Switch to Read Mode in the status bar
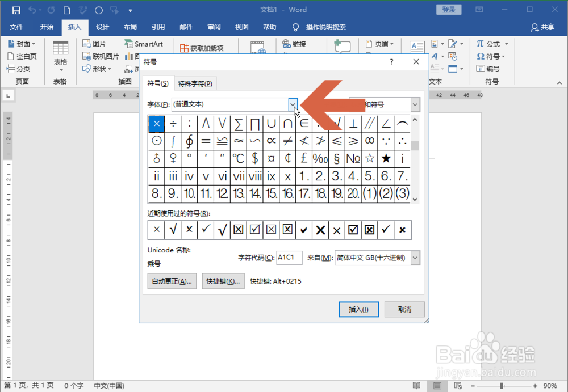This screenshot has width=568, height=392. tap(416, 385)
